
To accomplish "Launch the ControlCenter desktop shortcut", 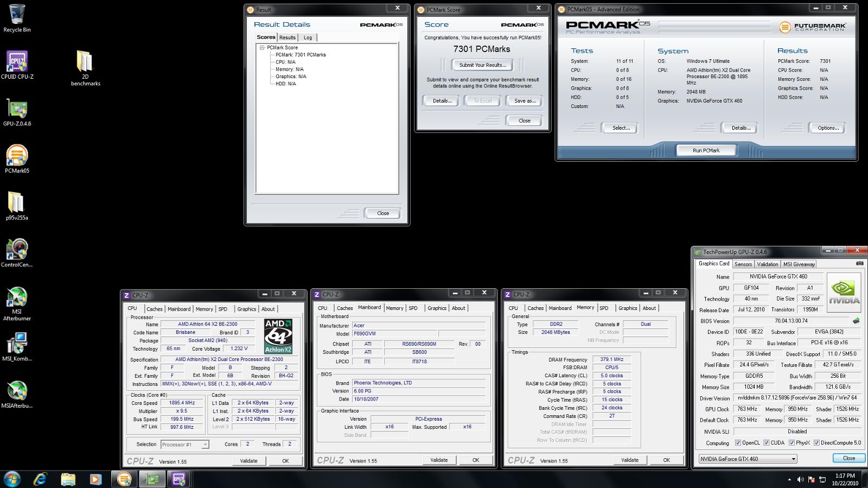I will pyautogui.click(x=17, y=253).
